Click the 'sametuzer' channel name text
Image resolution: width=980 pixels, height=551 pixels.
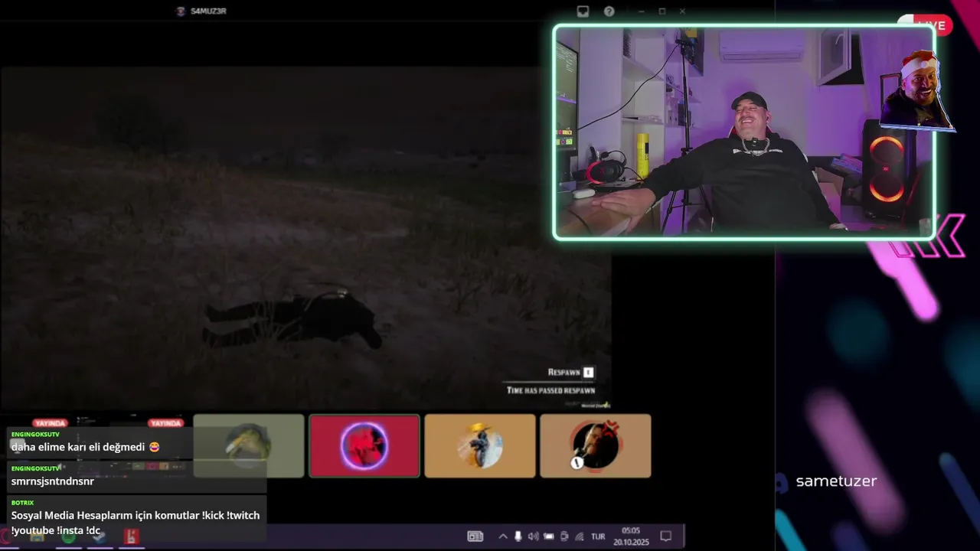pyautogui.click(x=836, y=481)
